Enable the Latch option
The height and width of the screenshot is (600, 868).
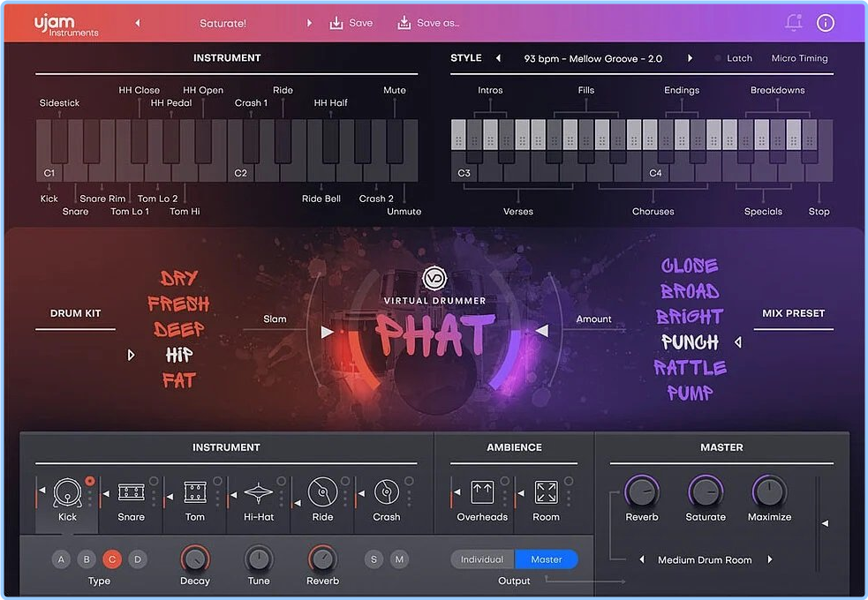coord(734,58)
